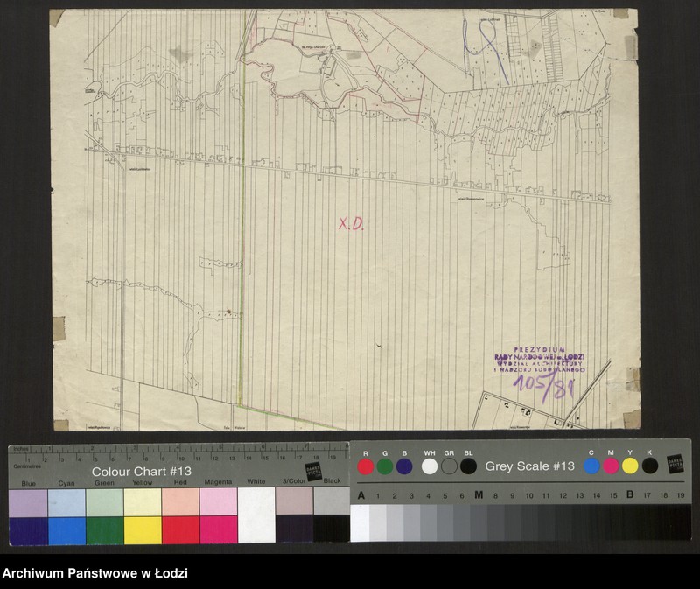This screenshot has width=700, height=589.
Task: Click the cyan C dot
Action: coord(591,466)
